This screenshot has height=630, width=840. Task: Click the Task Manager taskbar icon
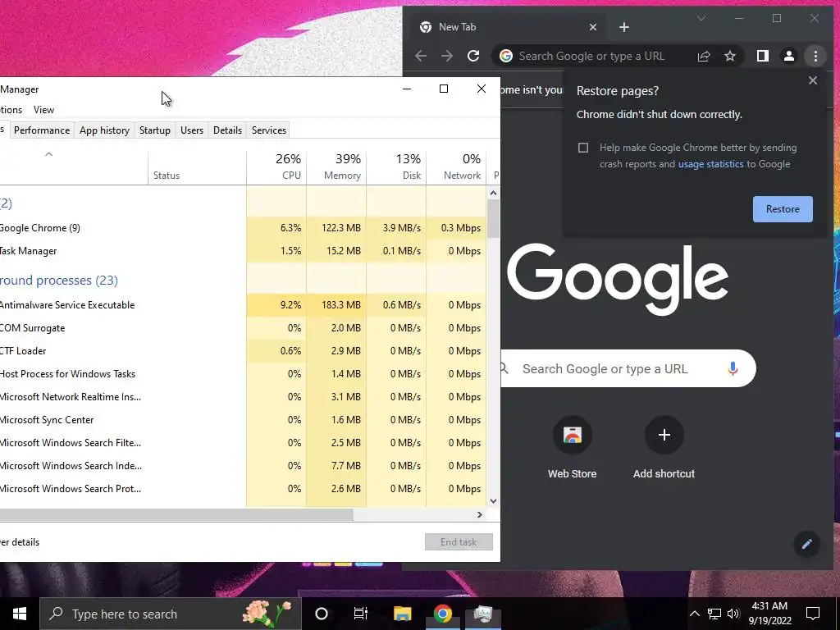[482, 614]
